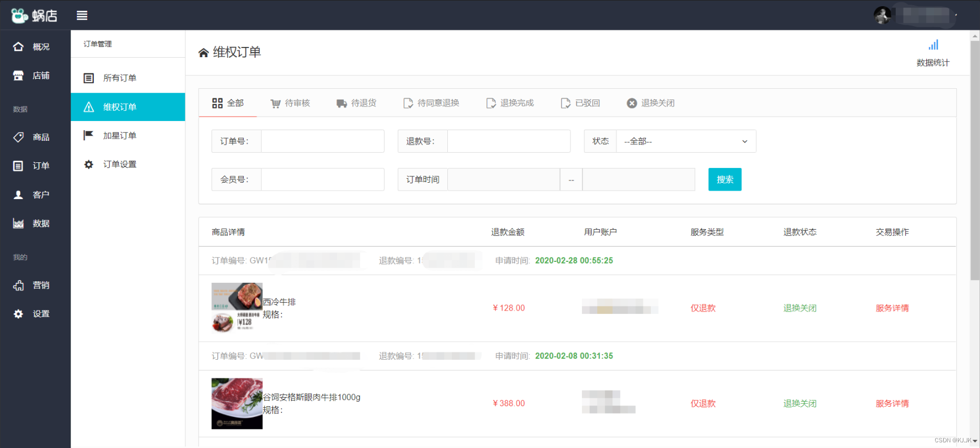The image size is (980, 448).
Task: Open 订单 list icon in sidebar
Action: (x=19, y=166)
